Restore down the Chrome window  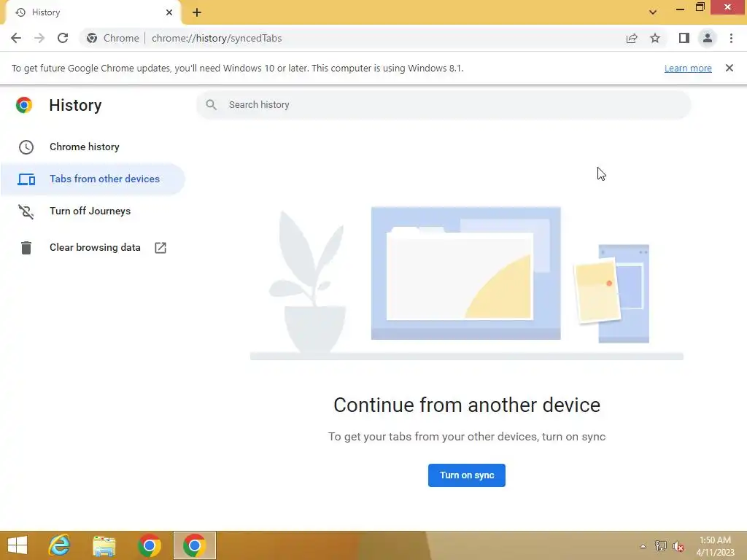700,7
